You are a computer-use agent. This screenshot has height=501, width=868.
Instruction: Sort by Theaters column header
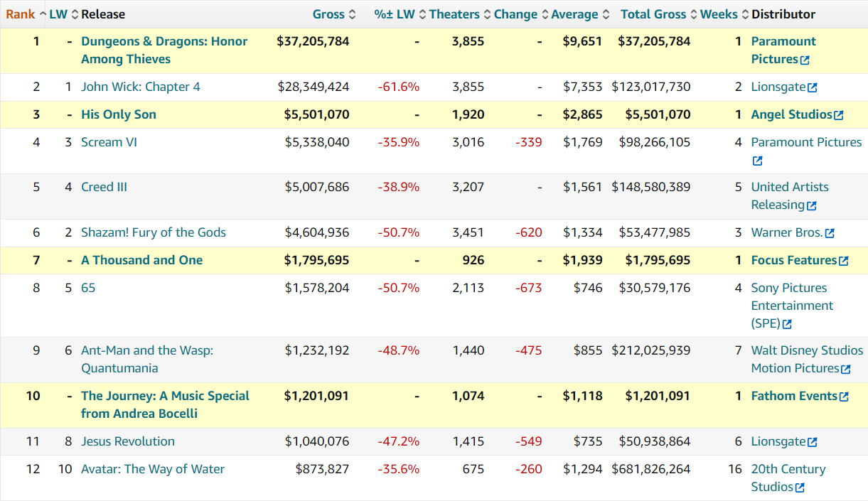(x=459, y=14)
